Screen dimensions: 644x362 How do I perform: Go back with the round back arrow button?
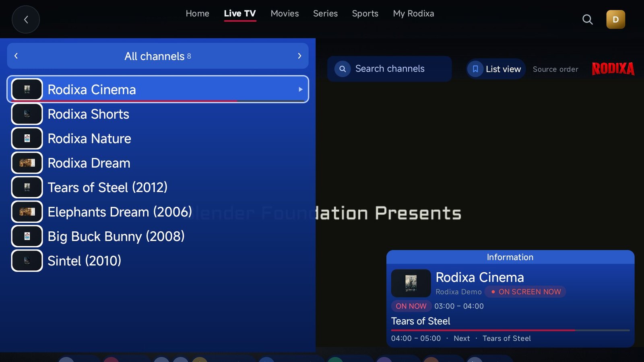[26, 19]
